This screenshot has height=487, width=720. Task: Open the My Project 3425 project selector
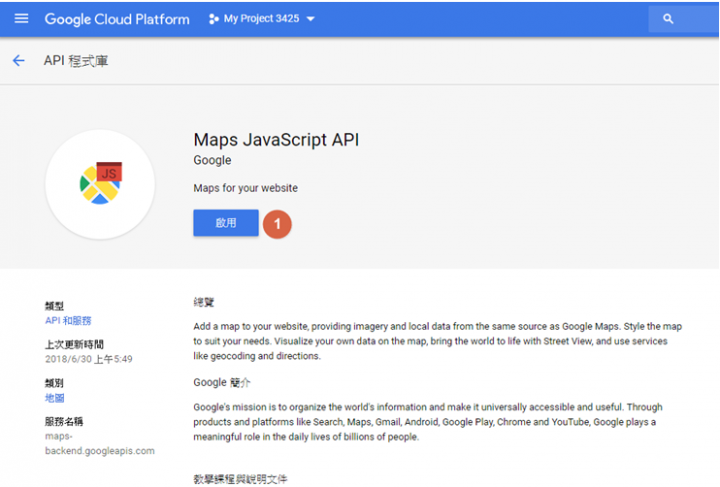[262, 19]
